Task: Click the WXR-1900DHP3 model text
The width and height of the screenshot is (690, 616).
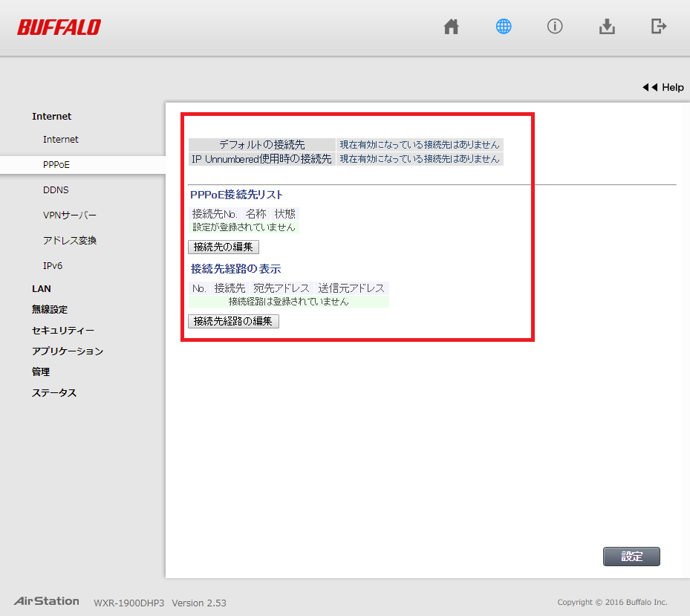Action: click(x=129, y=603)
